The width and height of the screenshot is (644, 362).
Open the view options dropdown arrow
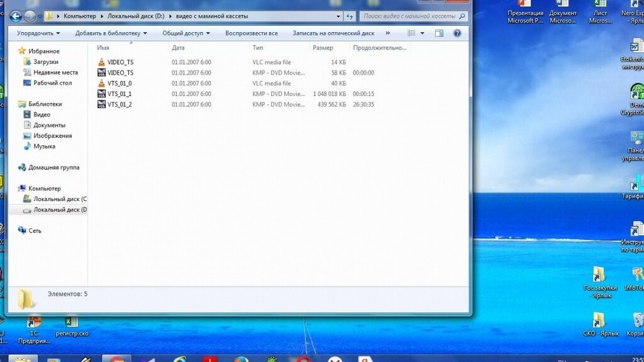pyautogui.click(x=422, y=33)
